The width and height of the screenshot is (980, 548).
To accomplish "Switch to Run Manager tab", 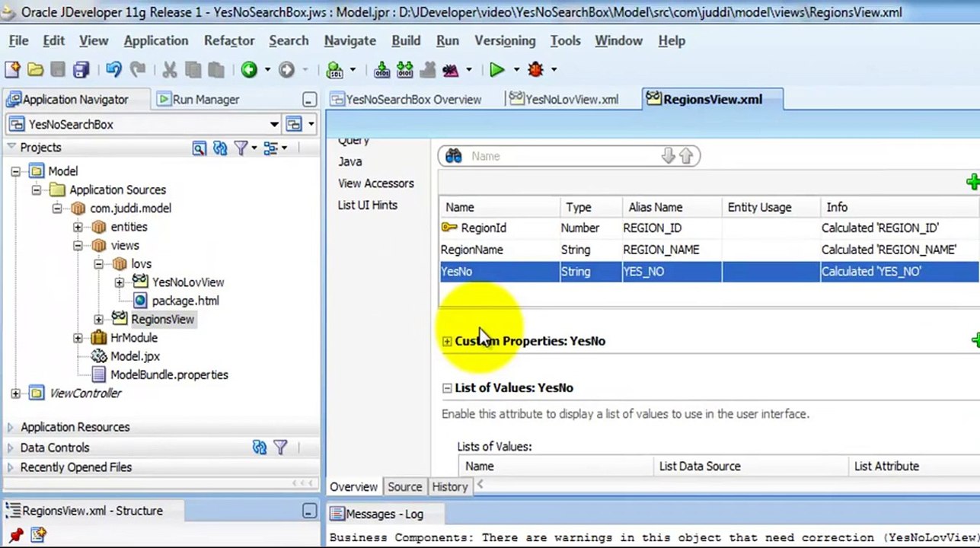I will coord(198,100).
